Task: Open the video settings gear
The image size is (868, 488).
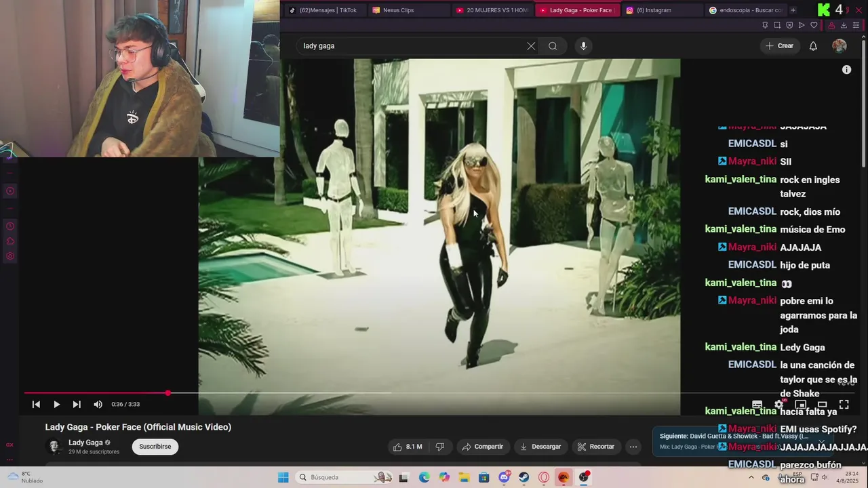Action: [x=779, y=404]
